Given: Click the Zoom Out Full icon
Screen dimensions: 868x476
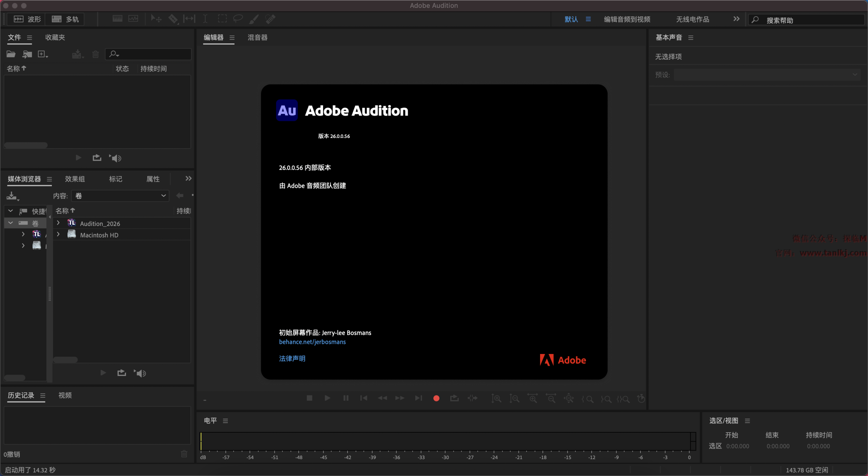Looking at the screenshot, I should pos(569,399).
